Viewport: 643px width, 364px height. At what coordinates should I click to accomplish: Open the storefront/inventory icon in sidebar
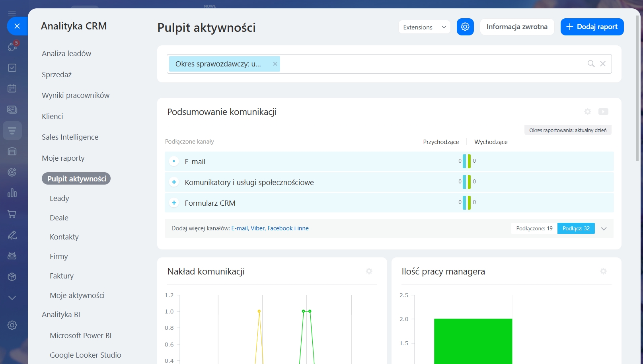click(12, 151)
